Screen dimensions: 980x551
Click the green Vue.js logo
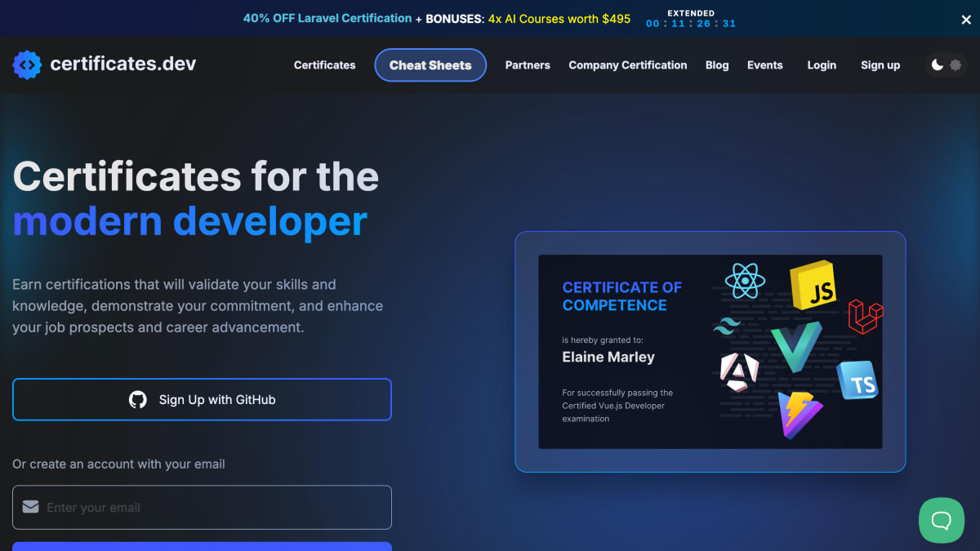pyautogui.click(x=796, y=347)
